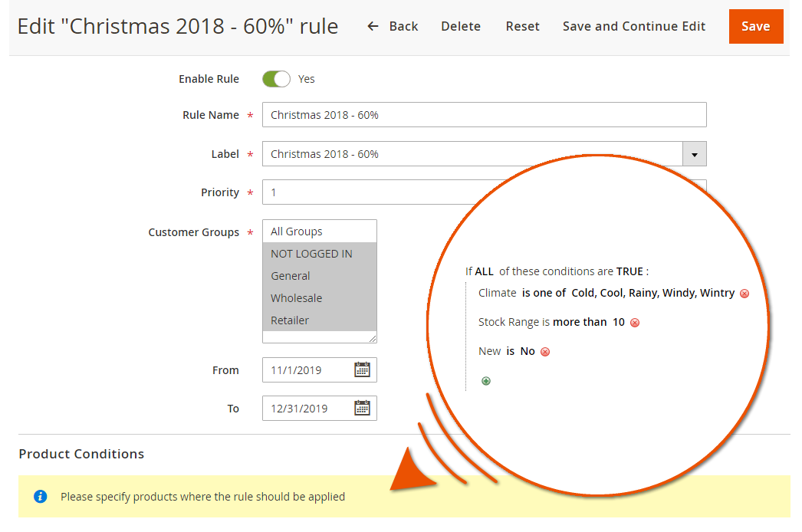Click the Back arrow icon

(x=373, y=26)
